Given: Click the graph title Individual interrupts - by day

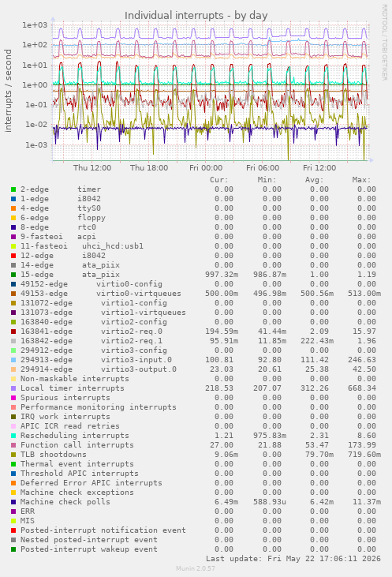Looking at the screenshot, I should [196, 16].
